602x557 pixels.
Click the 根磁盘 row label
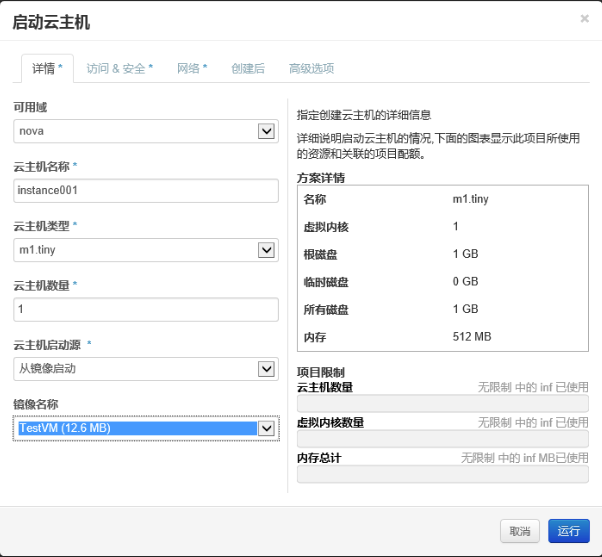click(320, 255)
